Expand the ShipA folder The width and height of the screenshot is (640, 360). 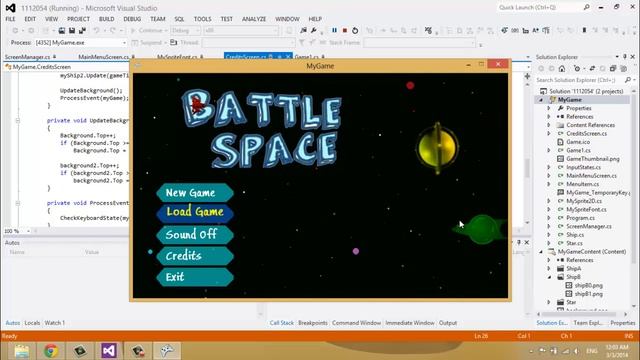click(549, 269)
